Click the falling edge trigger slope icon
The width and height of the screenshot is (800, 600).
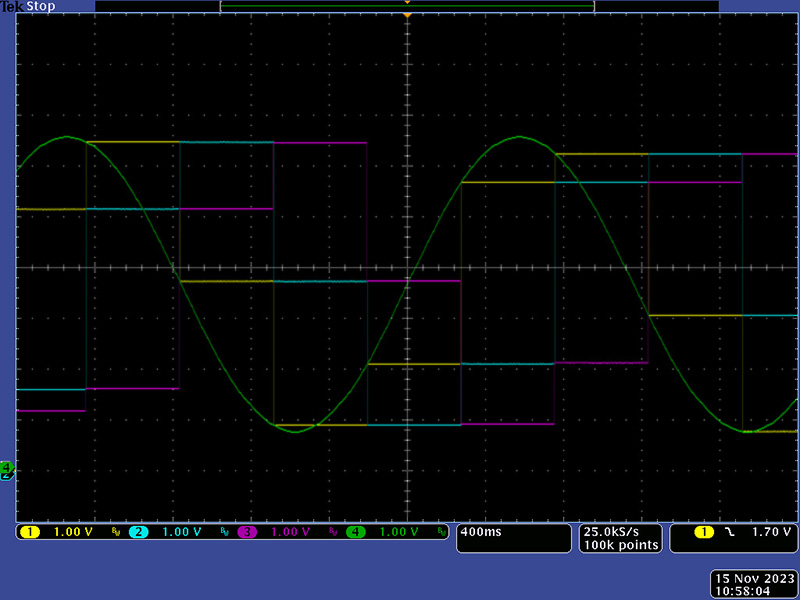[x=729, y=532]
